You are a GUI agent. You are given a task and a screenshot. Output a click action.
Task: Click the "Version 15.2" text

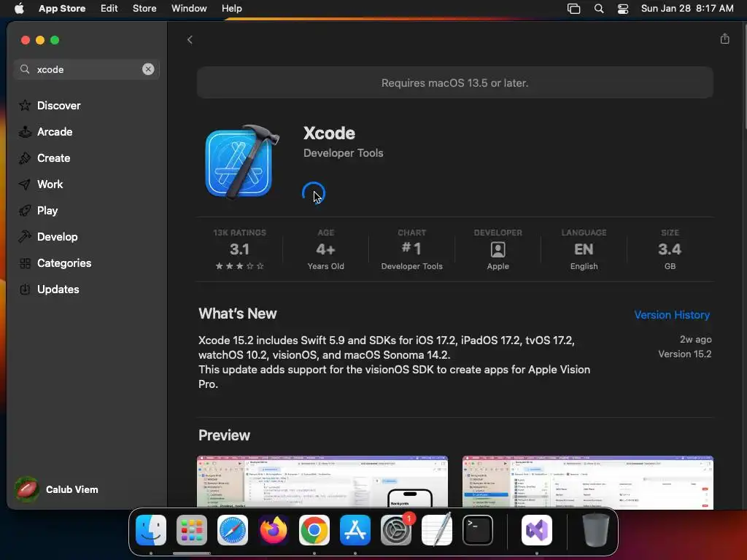pyautogui.click(x=684, y=354)
